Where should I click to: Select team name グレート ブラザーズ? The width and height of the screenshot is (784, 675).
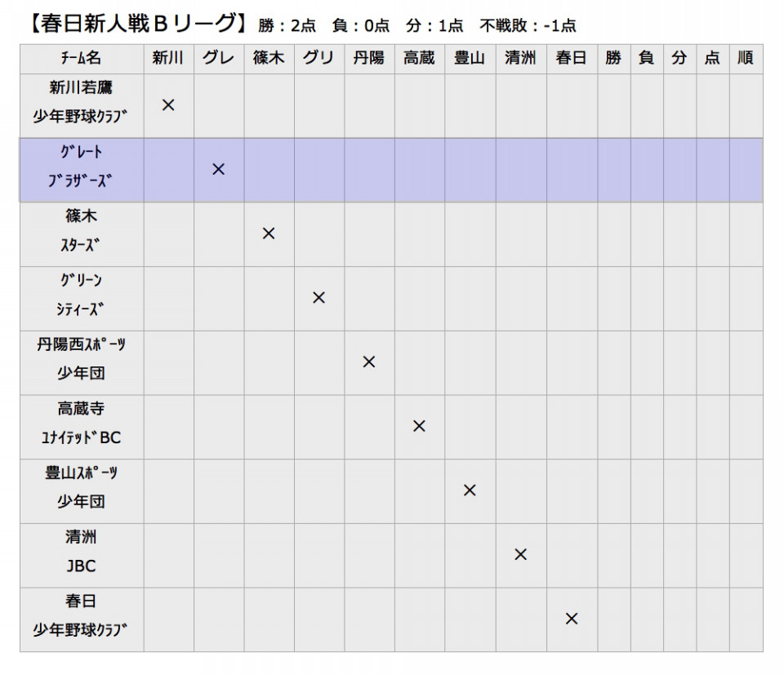coord(81,167)
